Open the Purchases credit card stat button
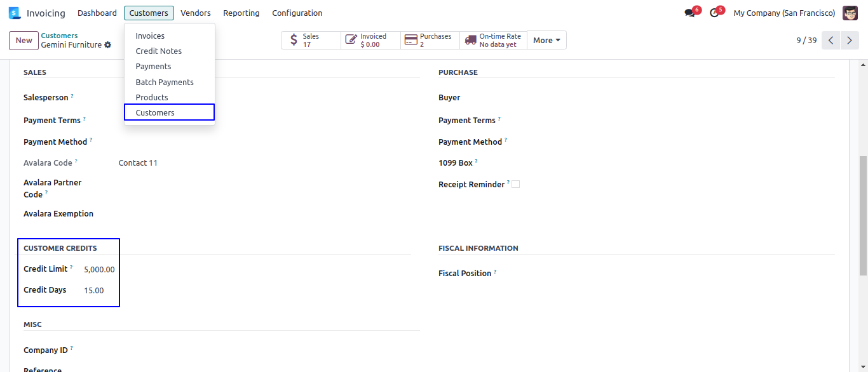 (x=430, y=40)
